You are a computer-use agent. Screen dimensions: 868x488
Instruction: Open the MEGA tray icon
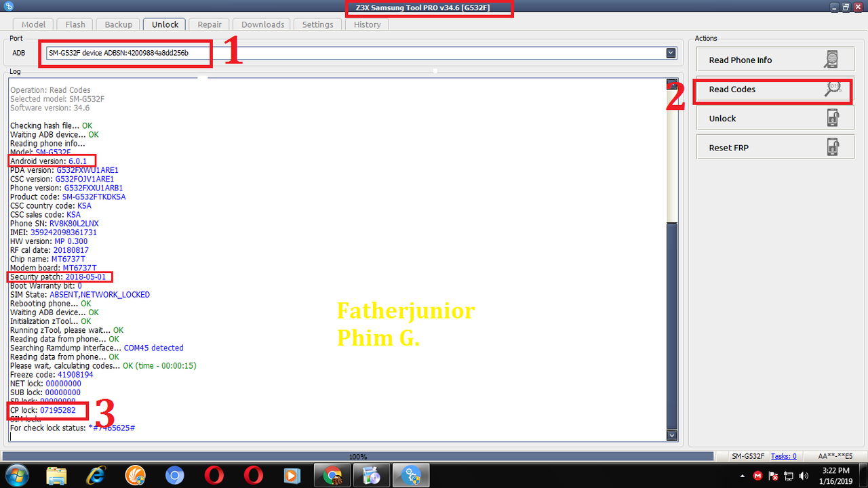758,475
